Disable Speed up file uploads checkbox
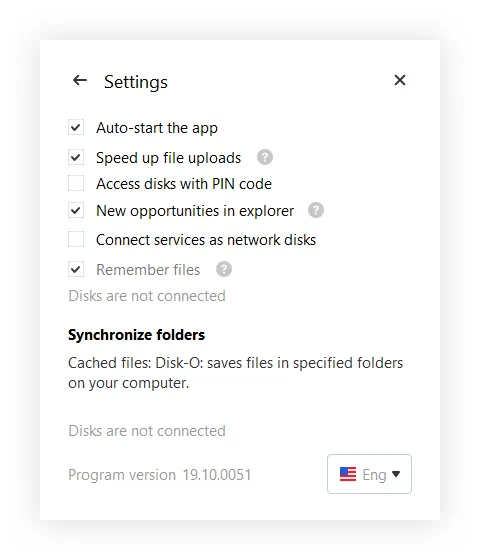This screenshot has height=556, width=479. (76, 157)
